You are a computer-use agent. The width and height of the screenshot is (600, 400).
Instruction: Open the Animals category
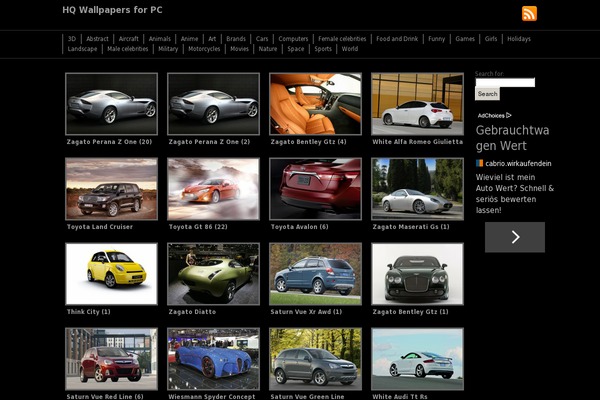[x=160, y=39]
